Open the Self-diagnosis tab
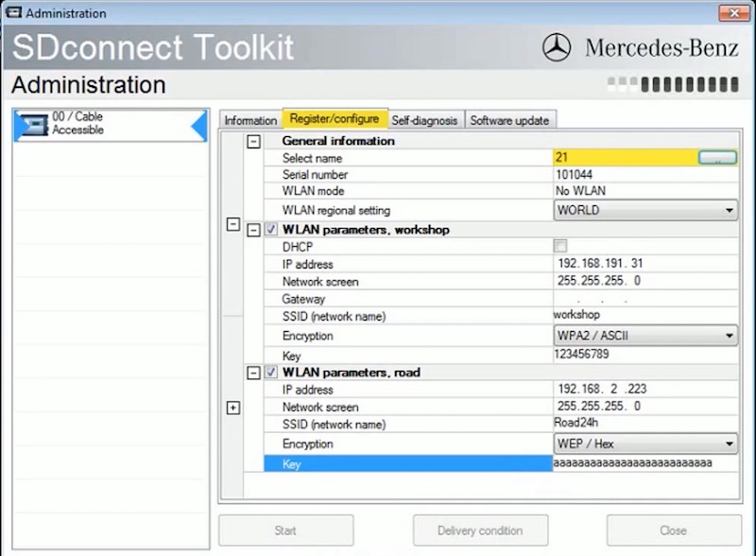 (x=425, y=120)
